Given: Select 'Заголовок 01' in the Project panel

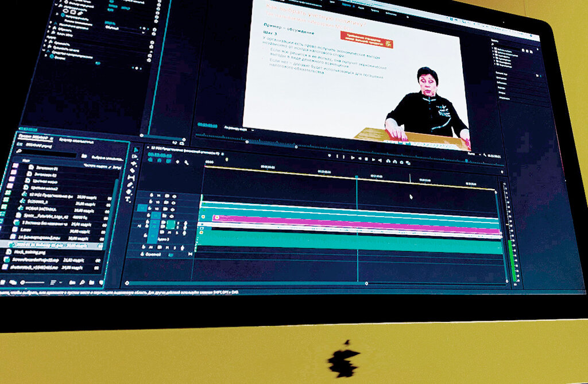Looking at the screenshot, I should [x=46, y=168].
